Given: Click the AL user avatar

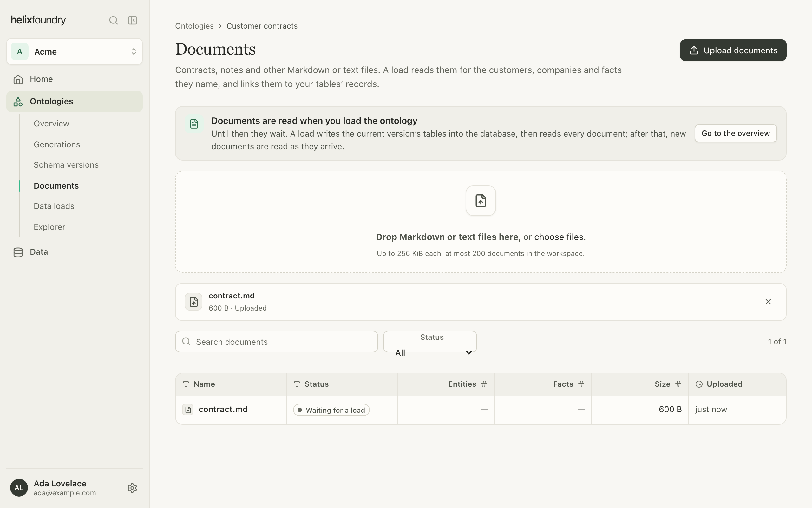Looking at the screenshot, I should coord(19,487).
